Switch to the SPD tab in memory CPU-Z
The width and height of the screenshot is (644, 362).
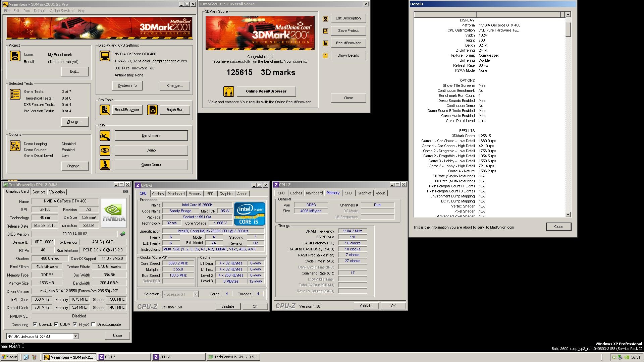coord(348,193)
